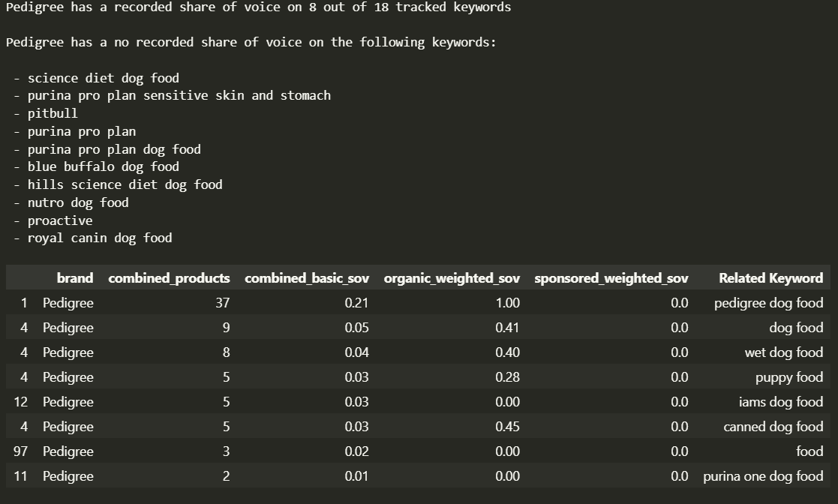Select row index 12 in the table
This screenshot has height=504, width=838.
pos(20,402)
